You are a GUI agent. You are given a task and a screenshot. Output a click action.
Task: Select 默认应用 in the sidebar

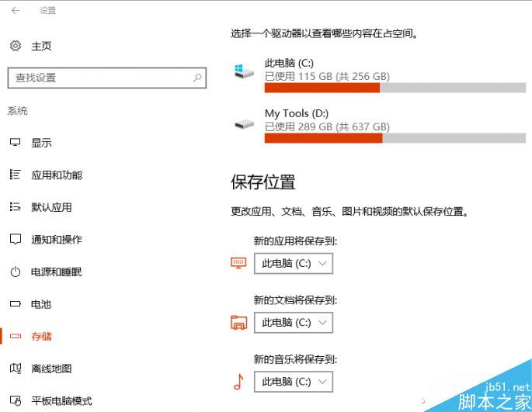(51, 207)
